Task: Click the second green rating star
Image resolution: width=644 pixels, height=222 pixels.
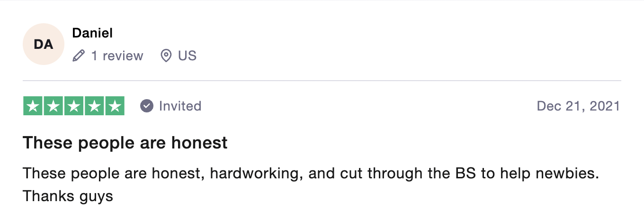Action: 54,106
